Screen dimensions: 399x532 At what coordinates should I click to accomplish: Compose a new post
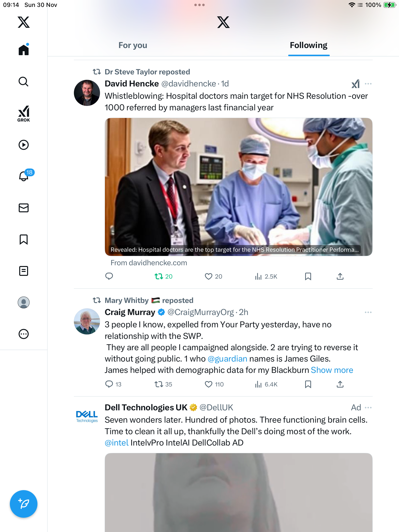(24, 504)
